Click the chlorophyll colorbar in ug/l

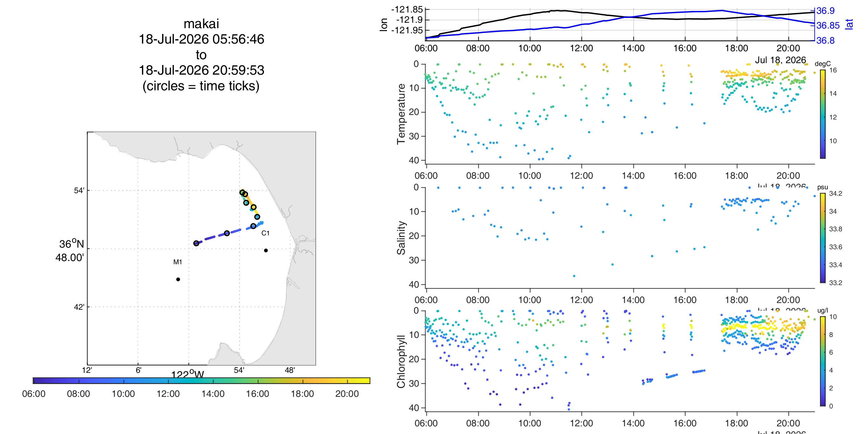823,361
